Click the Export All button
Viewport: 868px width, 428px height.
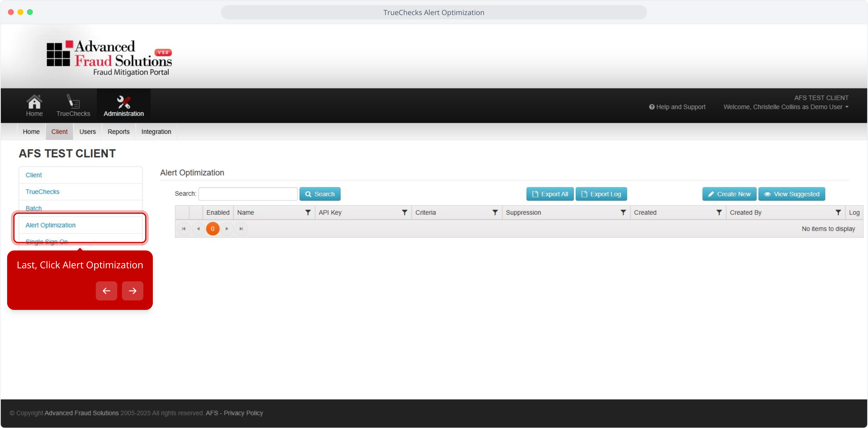[x=550, y=194]
